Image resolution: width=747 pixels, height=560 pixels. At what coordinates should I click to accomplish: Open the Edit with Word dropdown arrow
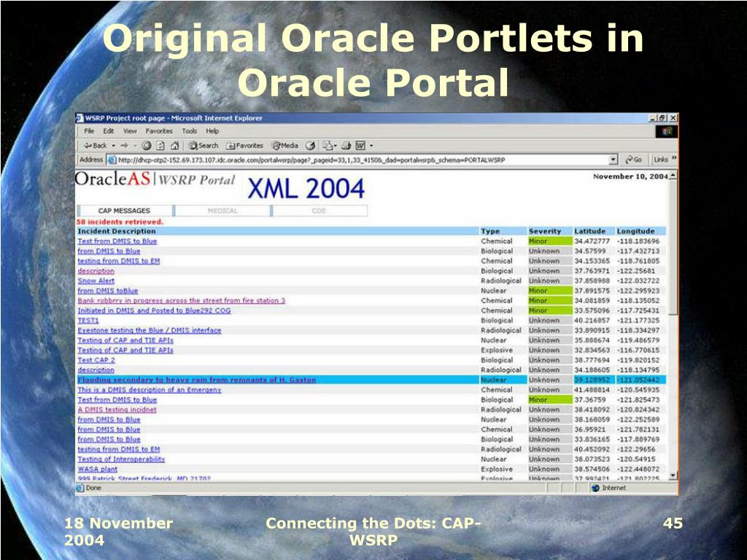tap(371, 146)
